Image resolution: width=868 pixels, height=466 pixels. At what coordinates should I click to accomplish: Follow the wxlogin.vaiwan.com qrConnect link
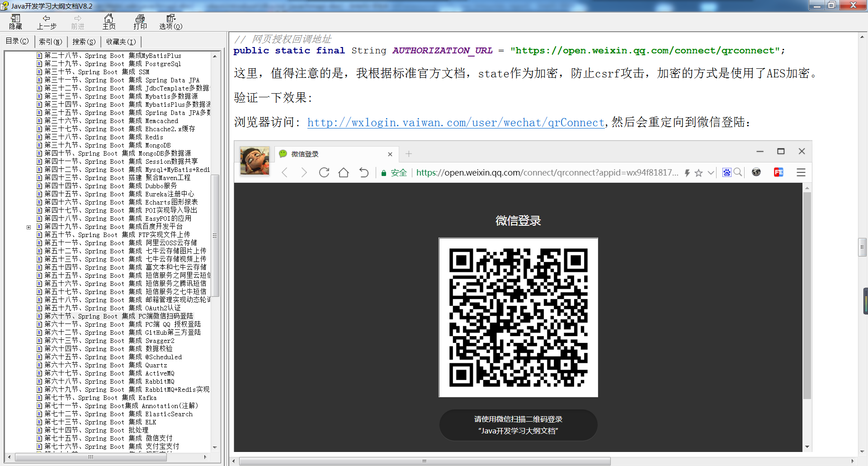(456, 122)
